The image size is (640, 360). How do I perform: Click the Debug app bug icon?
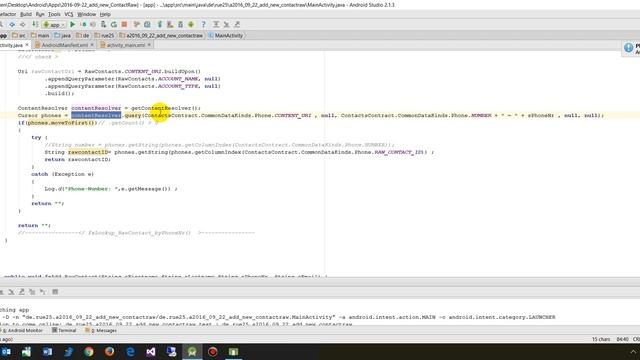pyautogui.click(x=84, y=24)
